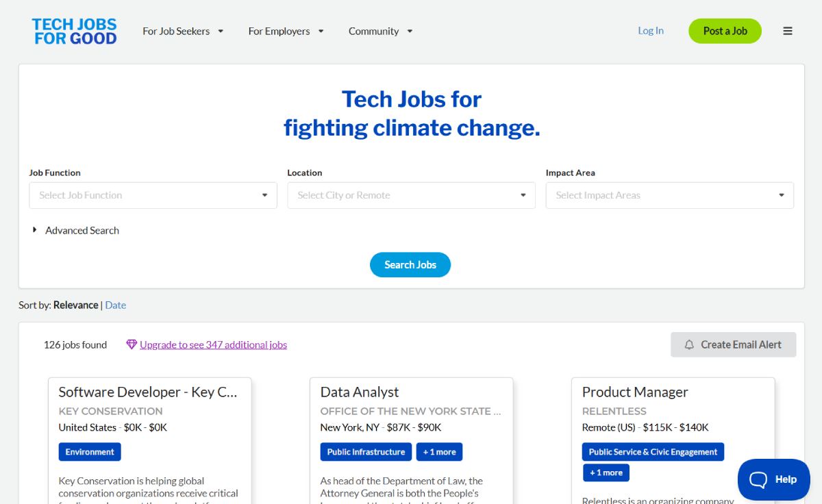Expand the For Job Seekers menu
The image size is (822, 504).
[x=183, y=31]
